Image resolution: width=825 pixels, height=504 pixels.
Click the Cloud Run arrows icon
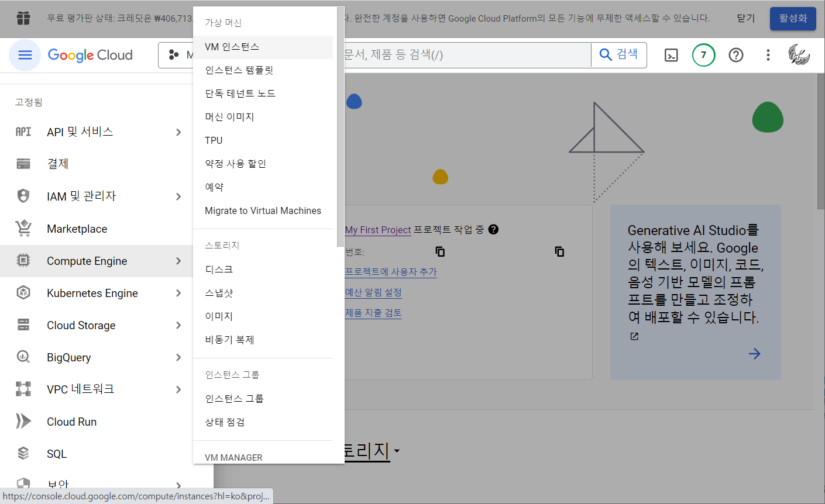tap(23, 421)
